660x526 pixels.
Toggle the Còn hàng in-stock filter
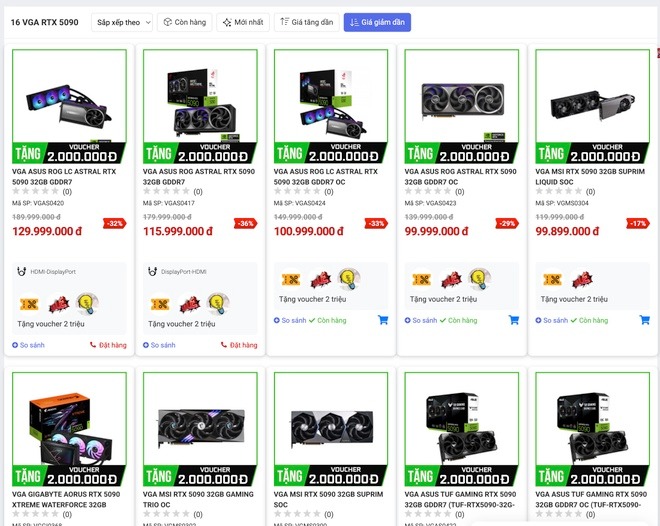pyautogui.click(x=184, y=22)
